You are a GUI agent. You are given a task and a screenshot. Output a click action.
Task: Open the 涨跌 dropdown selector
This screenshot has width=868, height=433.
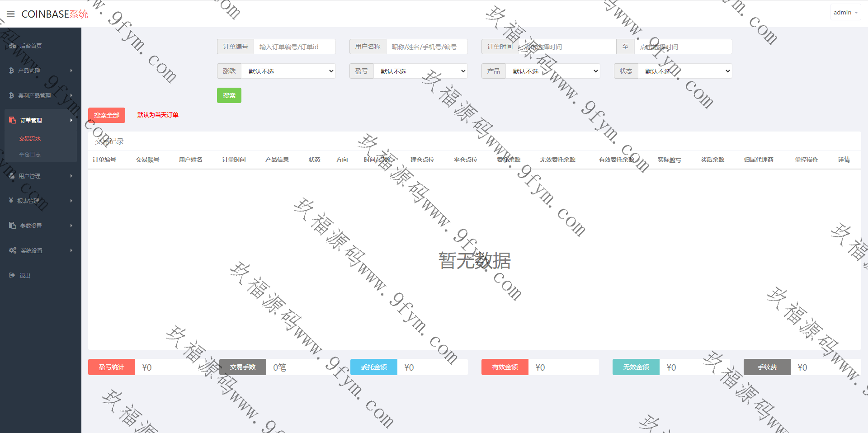288,71
